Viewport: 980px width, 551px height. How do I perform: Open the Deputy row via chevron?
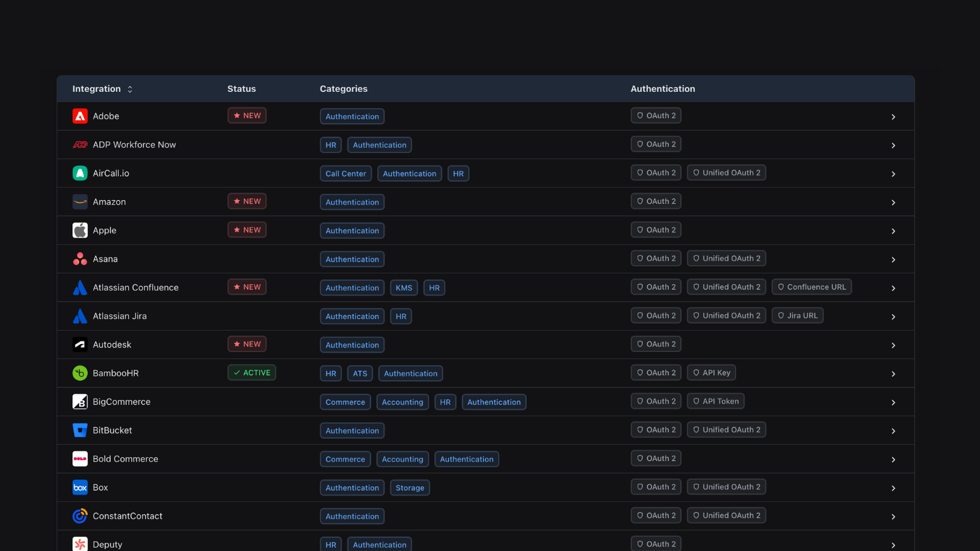pyautogui.click(x=893, y=544)
